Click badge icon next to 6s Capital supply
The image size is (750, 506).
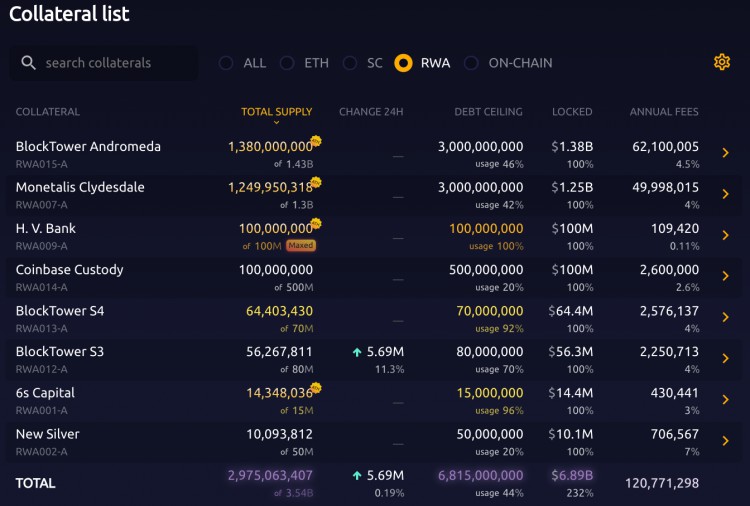[x=316, y=388]
